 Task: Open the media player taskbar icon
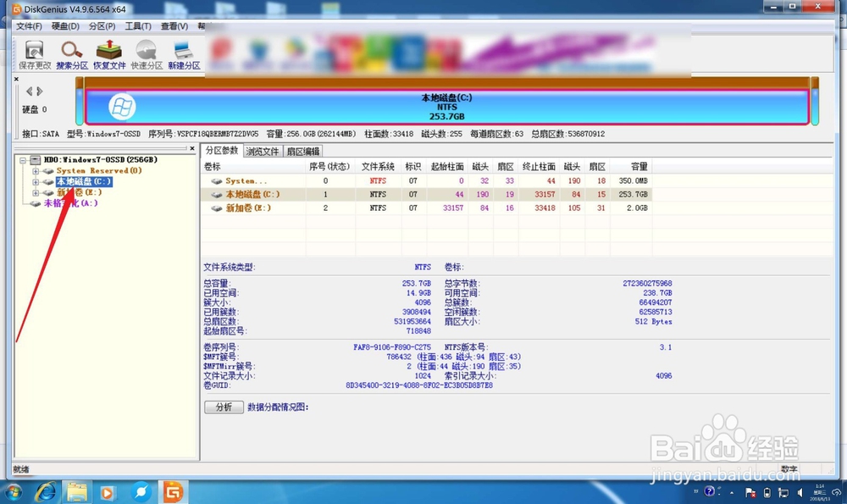107,493
